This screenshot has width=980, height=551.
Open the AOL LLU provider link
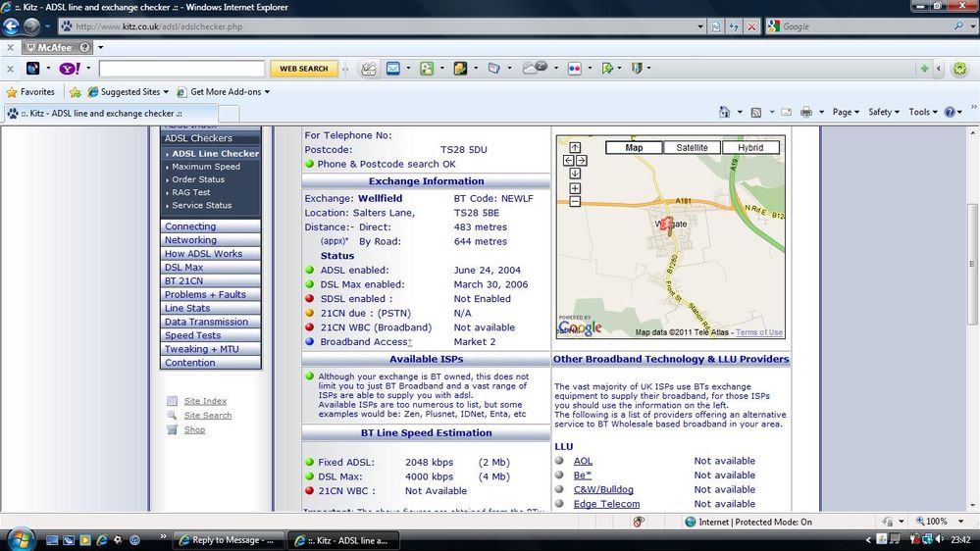coord(583,461)
